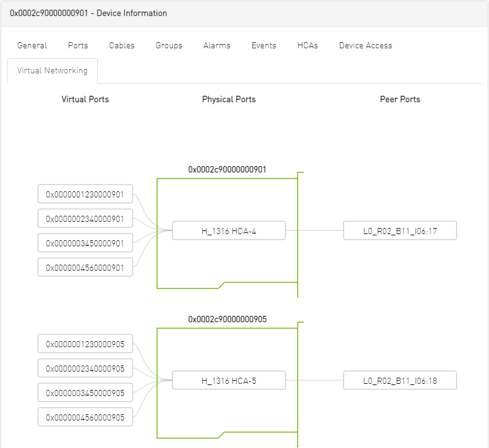Switch to the Groups tab
Image resolution: width=489 pixels, height=448 pixels.
click(169, 45)
